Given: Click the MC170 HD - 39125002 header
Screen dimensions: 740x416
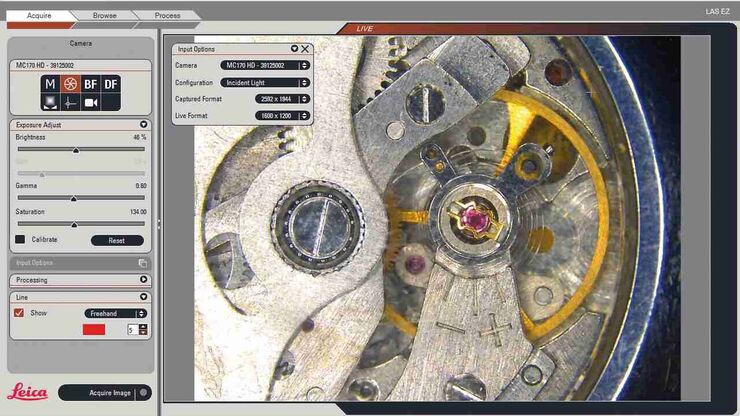Looking at the screenshot, I should (x=80, y=65).
